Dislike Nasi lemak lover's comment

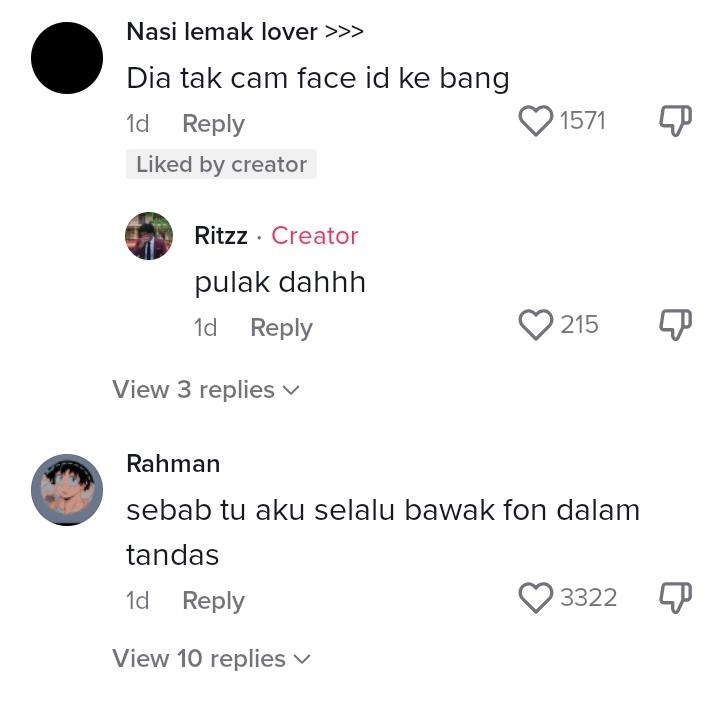tap(675, 121)
